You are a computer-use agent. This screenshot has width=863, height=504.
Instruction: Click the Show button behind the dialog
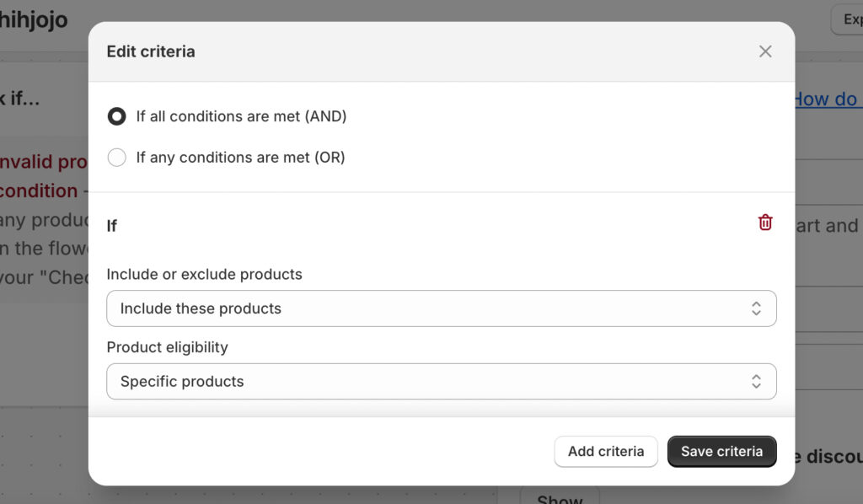click(560, 496)
